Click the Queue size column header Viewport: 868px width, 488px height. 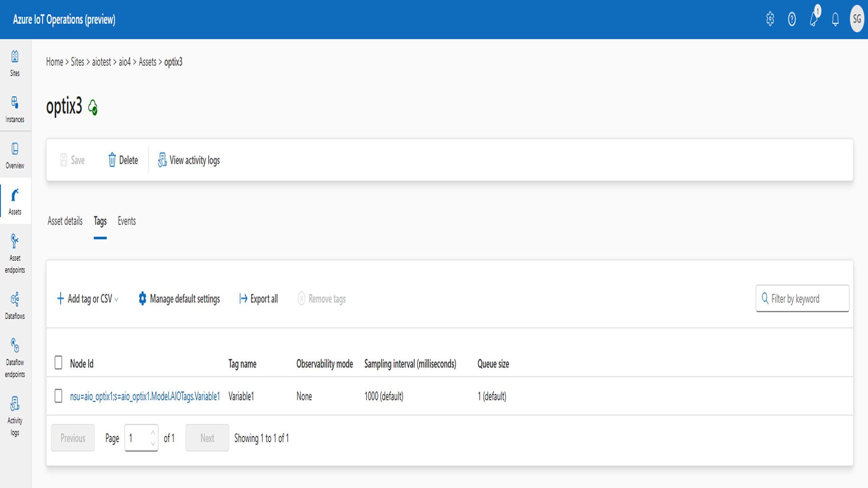[493, 364]
